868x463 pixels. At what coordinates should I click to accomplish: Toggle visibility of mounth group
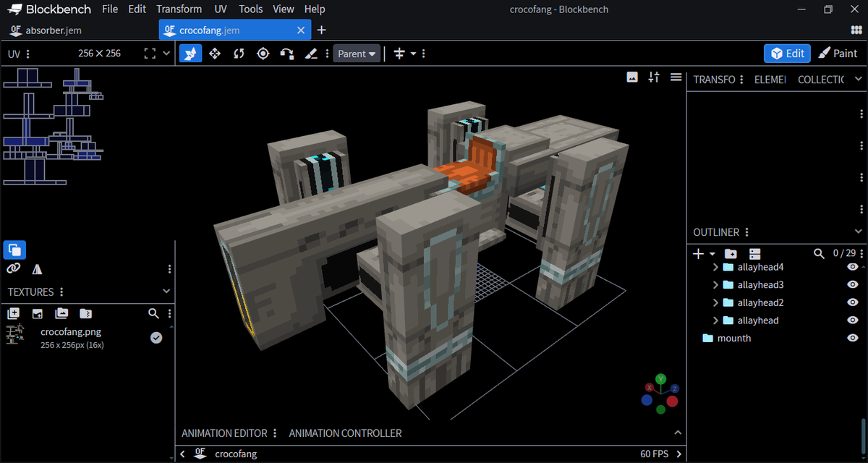(852, 338)
